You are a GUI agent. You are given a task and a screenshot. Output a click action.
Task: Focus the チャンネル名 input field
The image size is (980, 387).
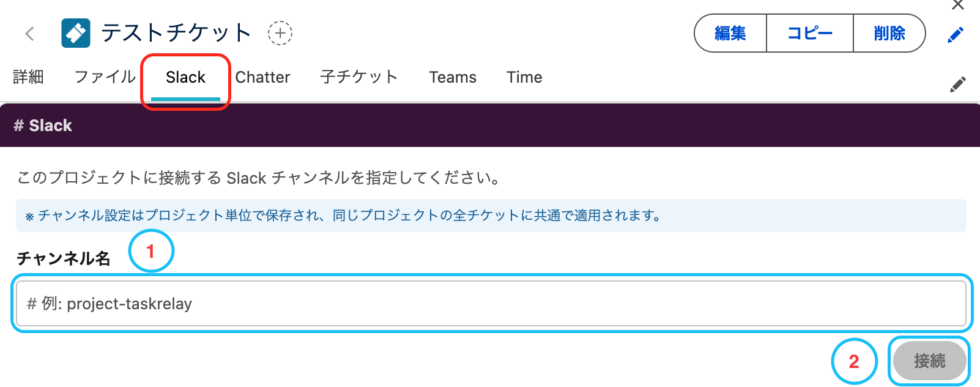[x=491, y=304]
